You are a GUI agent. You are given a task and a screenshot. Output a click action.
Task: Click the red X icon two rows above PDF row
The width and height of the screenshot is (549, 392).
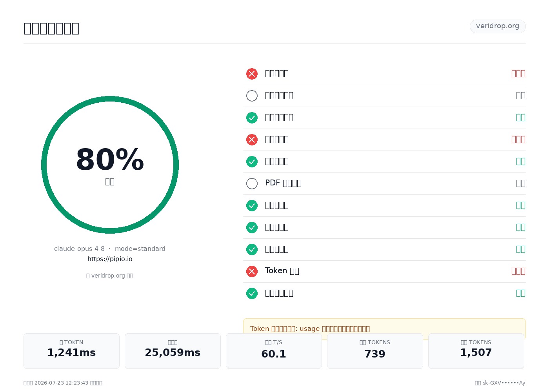tap(252, 140)
